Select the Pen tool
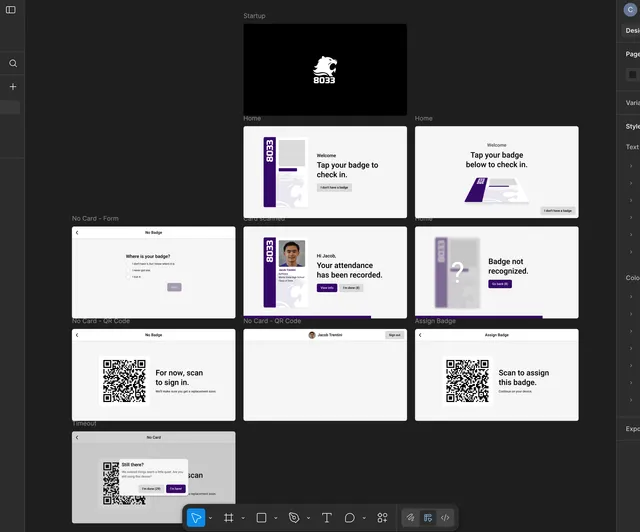 click(x=294, y=518)
